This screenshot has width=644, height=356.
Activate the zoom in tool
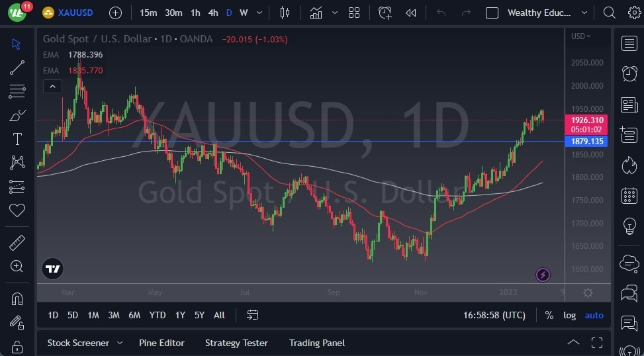17,267
